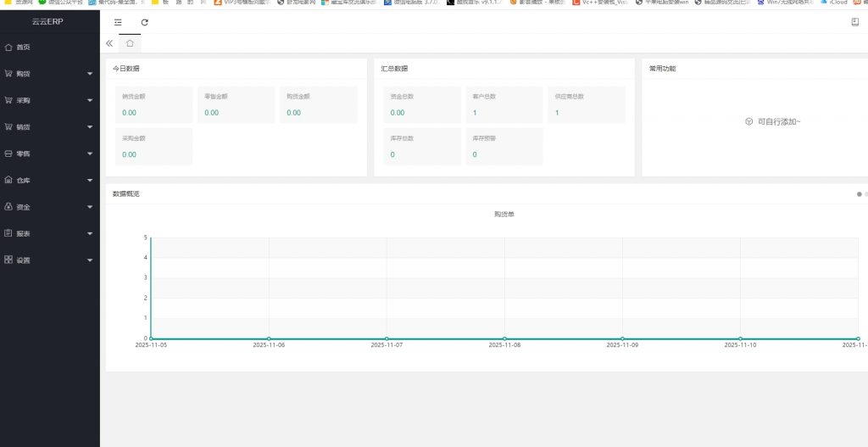The image size is (868, 447).
Task: Click the 零售金额 card
Action: point(236,104)
